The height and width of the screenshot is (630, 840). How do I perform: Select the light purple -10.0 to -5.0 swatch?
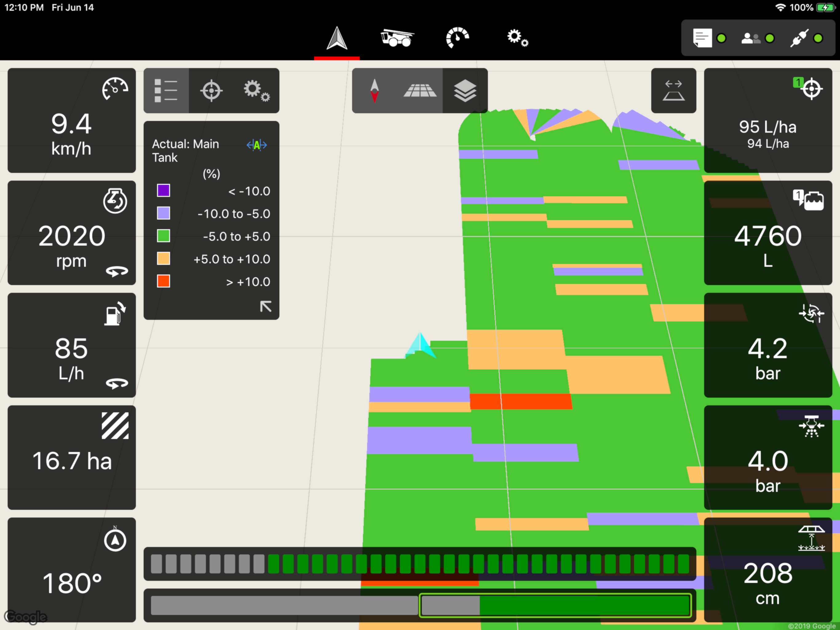click(163, 213)
